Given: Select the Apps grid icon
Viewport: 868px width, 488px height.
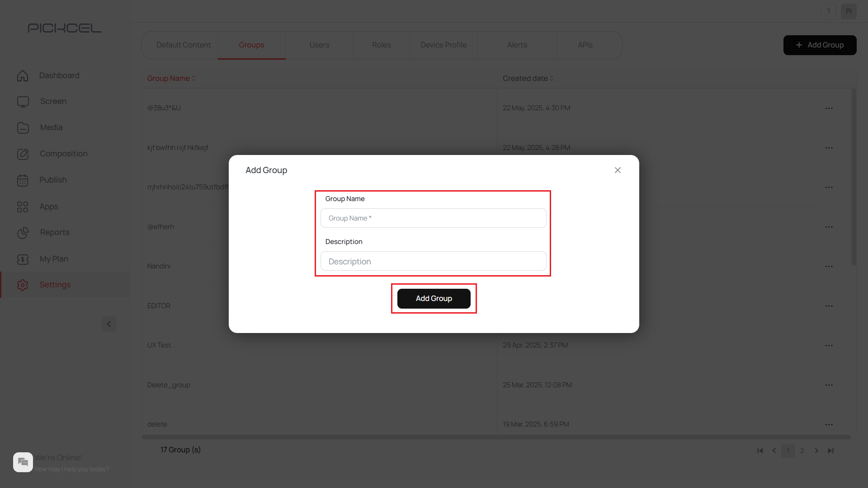Looking at the screenshot, I should pos(23,206).
